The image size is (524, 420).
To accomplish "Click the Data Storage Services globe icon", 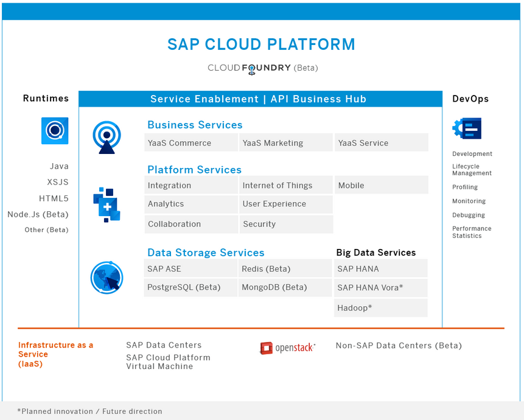I will [107, 278].
